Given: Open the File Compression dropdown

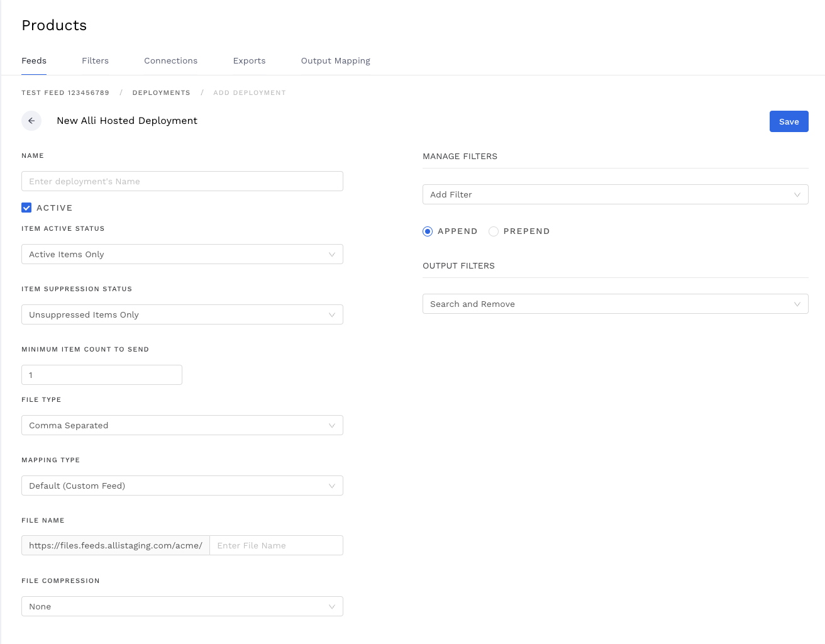Looking at the screenshot, I should click(182, 606).
